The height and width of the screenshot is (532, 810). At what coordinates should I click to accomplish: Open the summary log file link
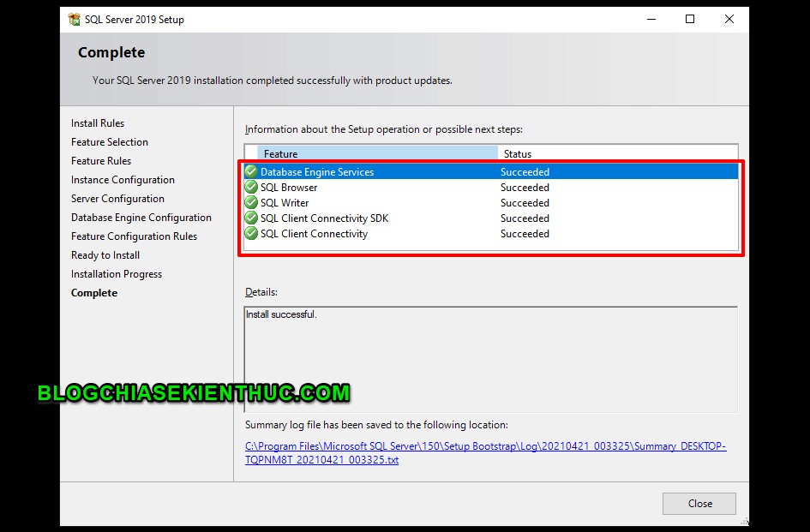486,453
